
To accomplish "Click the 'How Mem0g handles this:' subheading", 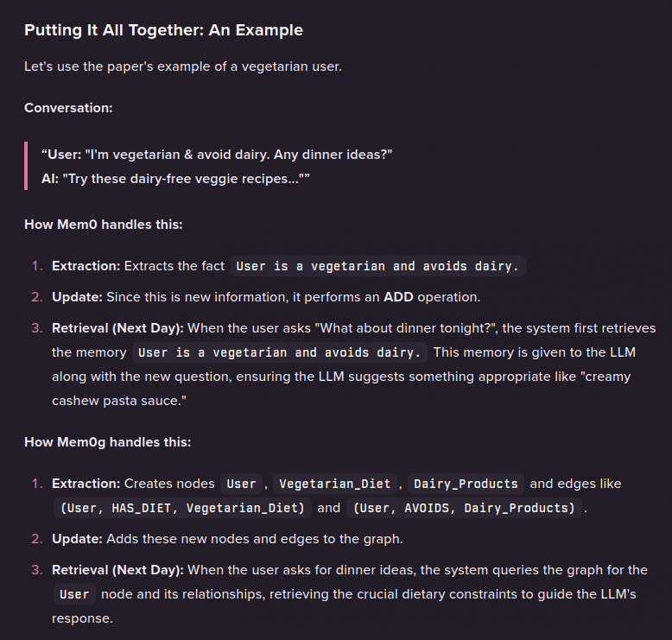I will 108,442.
